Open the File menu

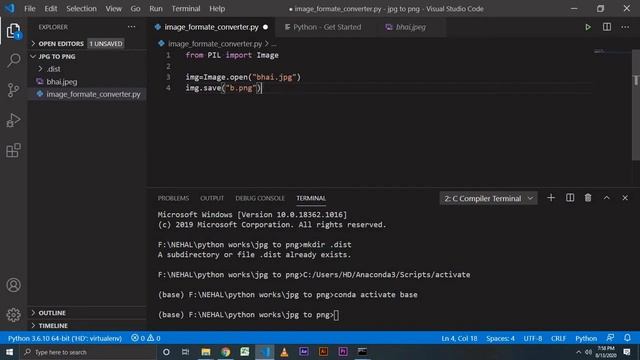click(x=30, y=9)
